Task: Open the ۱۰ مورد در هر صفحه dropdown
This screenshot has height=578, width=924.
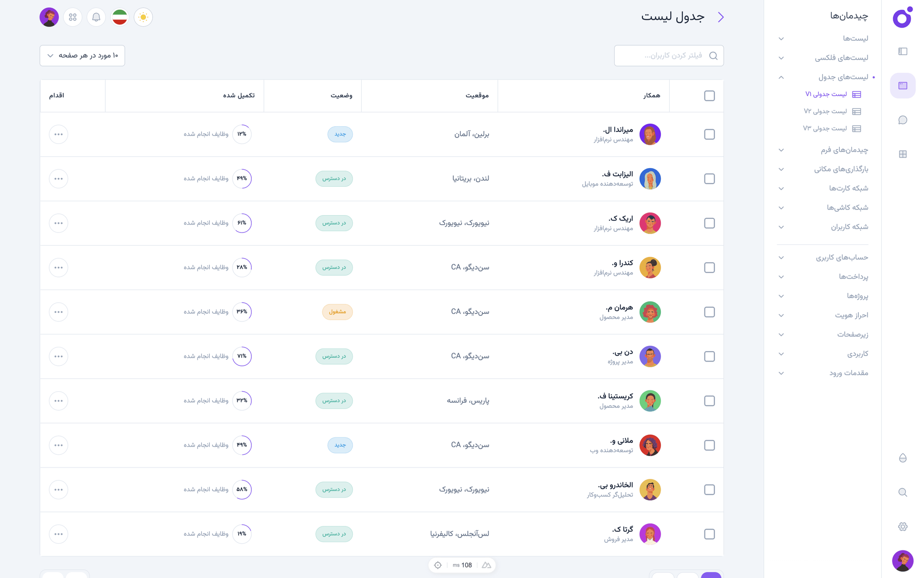Action: pos(82,55)
